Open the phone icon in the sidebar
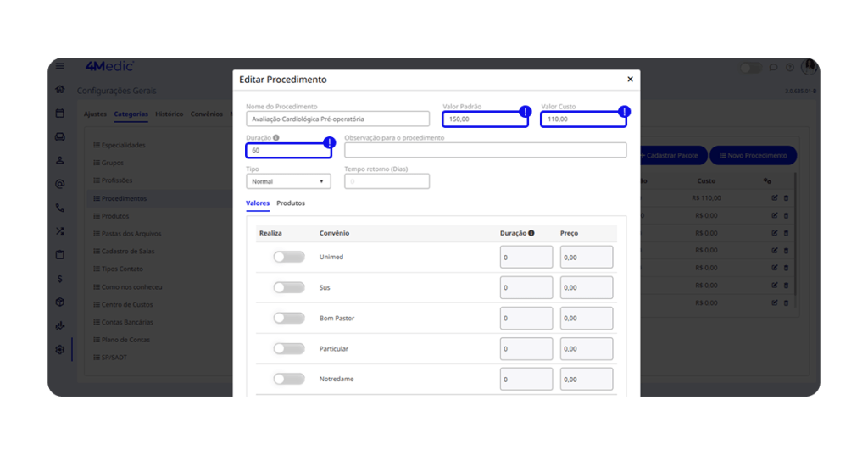 (x=59, y=207)
